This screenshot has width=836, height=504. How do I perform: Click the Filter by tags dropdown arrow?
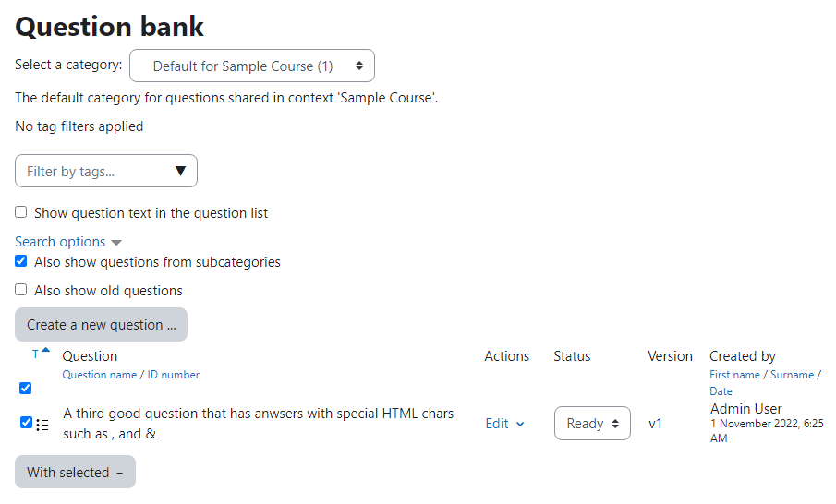pyautogui.click(x=180, y=171)
